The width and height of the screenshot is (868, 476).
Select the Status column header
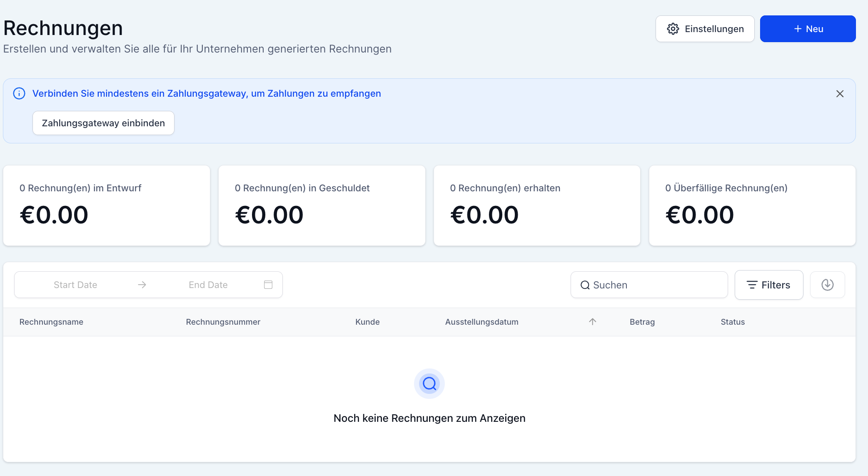click(x=733, y=322)
